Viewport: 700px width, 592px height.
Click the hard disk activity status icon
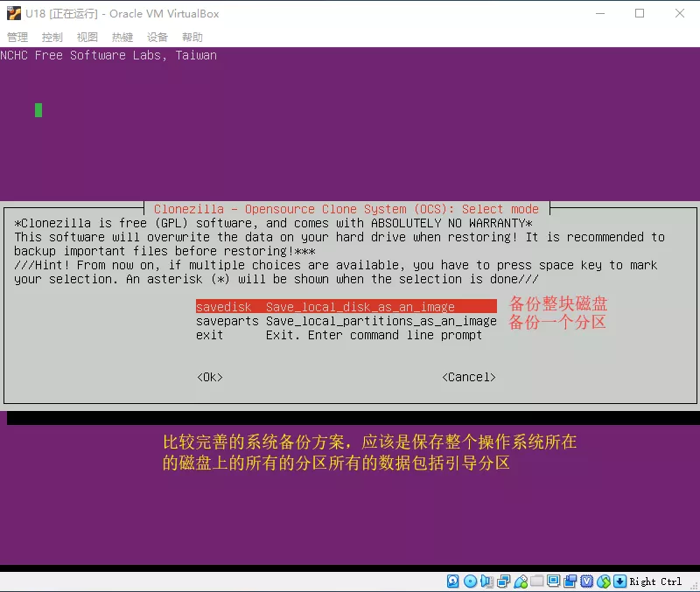pos(452,582)
